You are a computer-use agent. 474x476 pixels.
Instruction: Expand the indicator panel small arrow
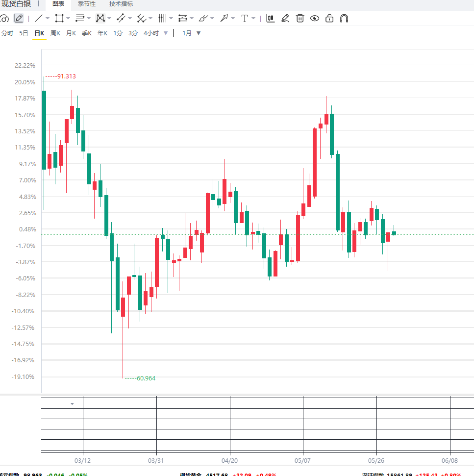pyautogui.click(x=72, y=404)
